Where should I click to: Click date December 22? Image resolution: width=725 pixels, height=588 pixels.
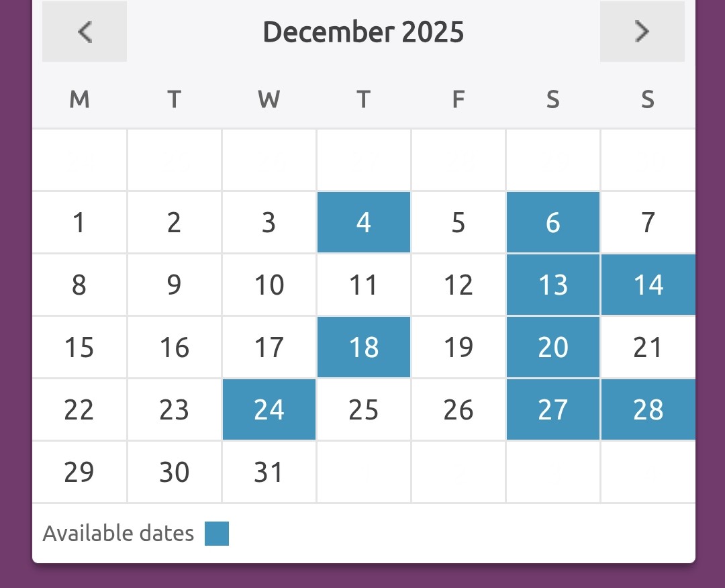79,409
